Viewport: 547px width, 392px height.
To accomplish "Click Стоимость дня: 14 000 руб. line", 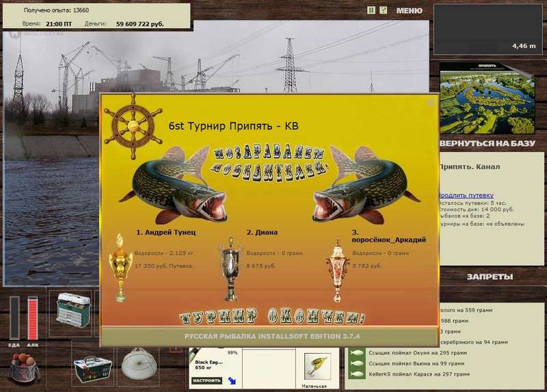I will 476,209.
